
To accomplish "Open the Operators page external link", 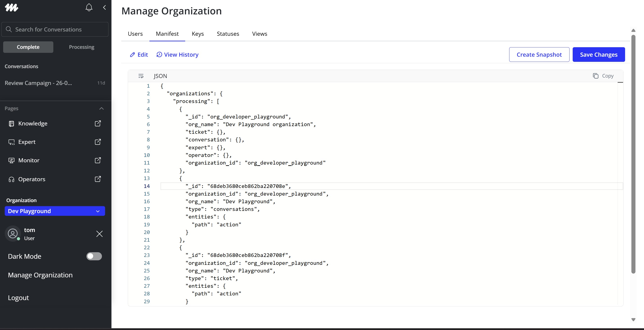I will click(x=98, y=179).
